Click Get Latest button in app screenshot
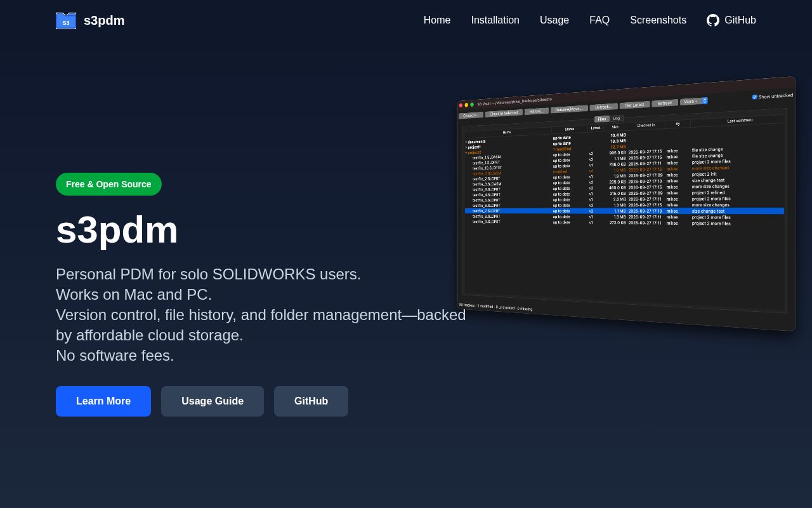 (x=634, y=105)
